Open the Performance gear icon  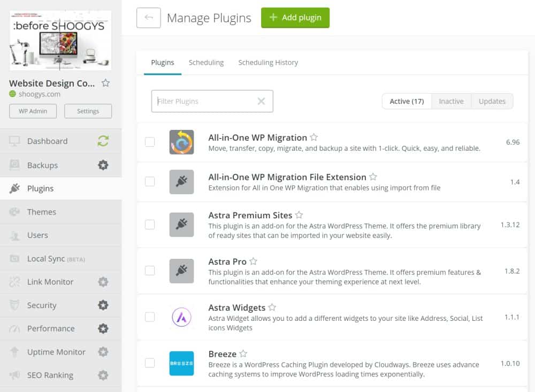click(x=103, y=328)
